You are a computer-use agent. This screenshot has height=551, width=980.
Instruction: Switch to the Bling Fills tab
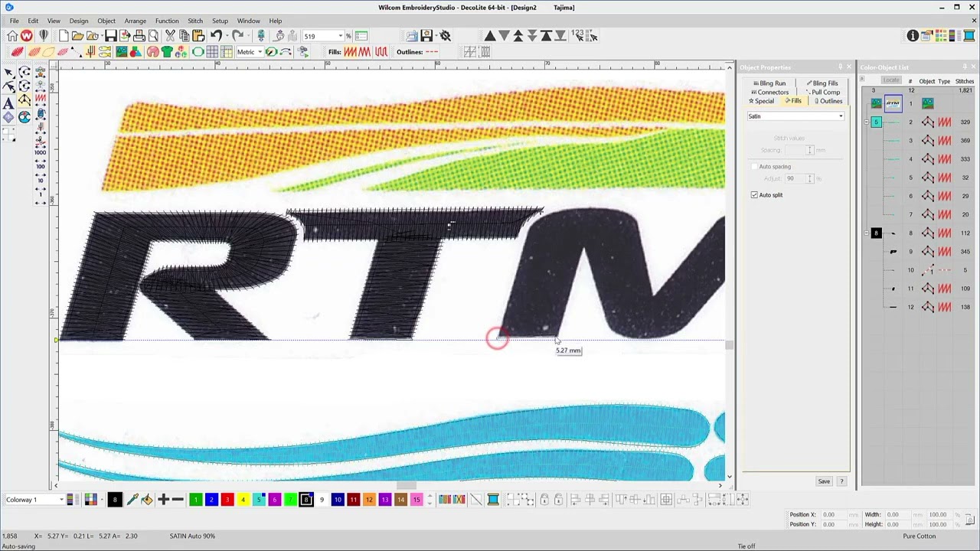click(822, 83)
